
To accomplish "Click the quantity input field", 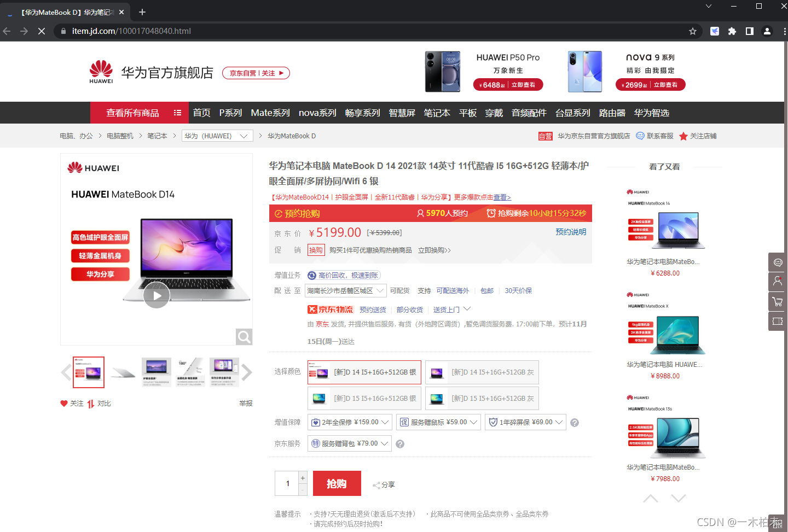I will (x=287, y=483).
